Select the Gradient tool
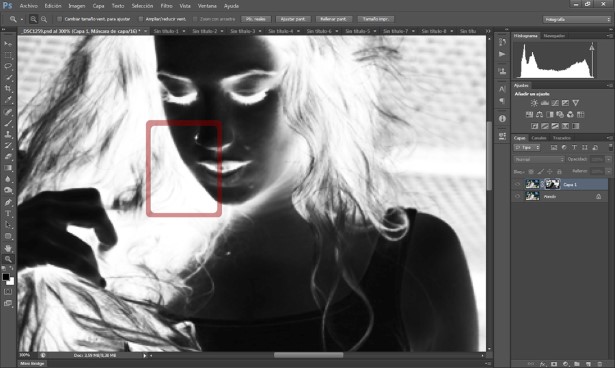The width and height of the screenshot is (615, 368). point(8,168)
